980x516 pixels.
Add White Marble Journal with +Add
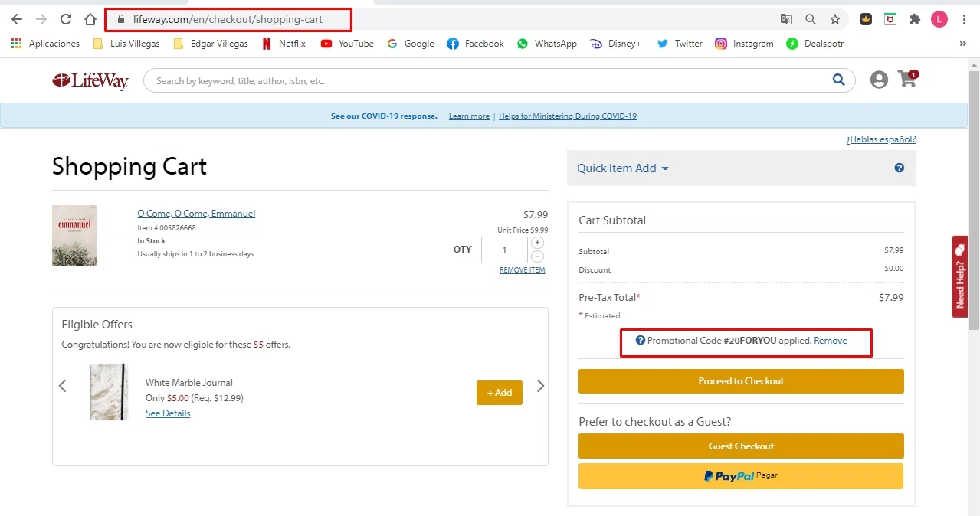tap(500, 393)
